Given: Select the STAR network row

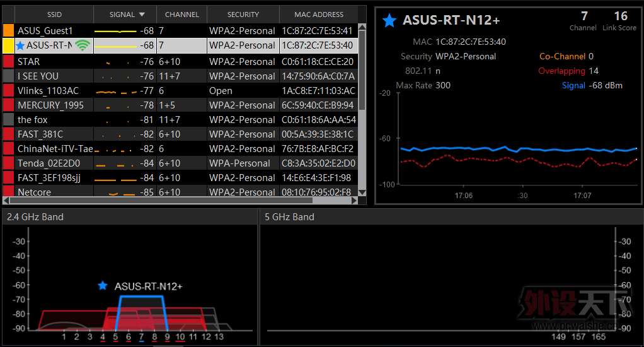Looking at the screenshot, I should (x=180, y=62).
